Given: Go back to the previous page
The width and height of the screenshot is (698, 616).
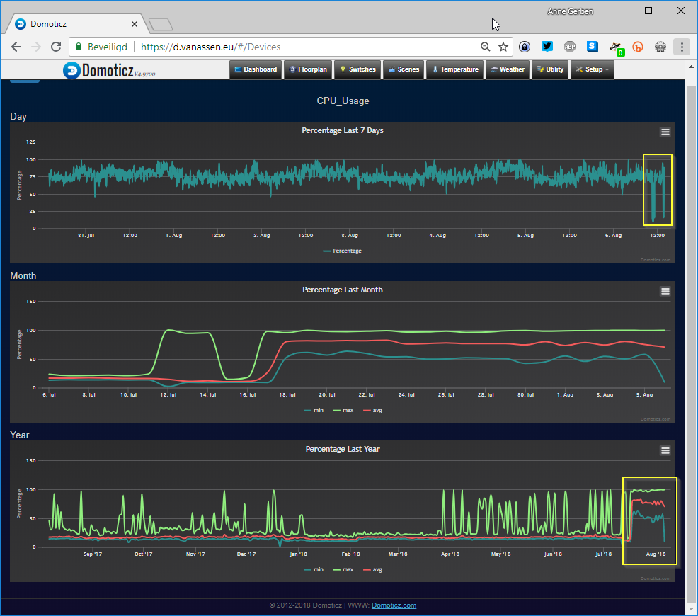Looking at the screenshot, I should 16,47.
